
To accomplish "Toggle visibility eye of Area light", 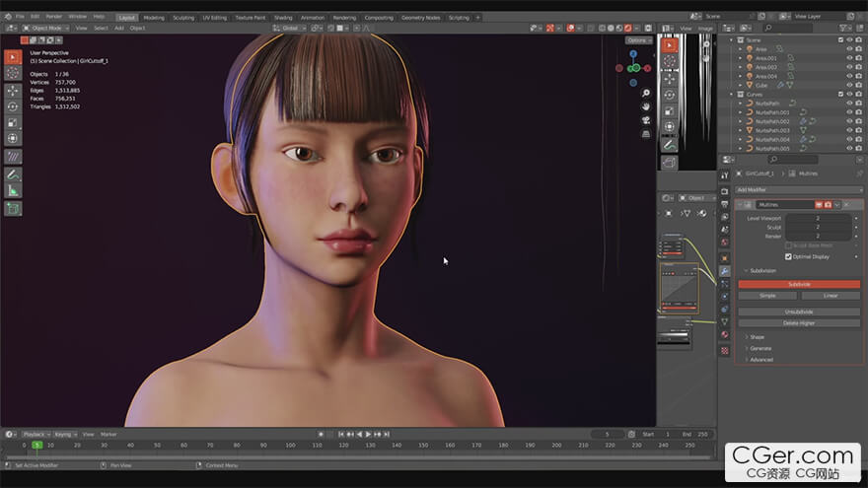I will pyautogui.click(x=849, y=49).
